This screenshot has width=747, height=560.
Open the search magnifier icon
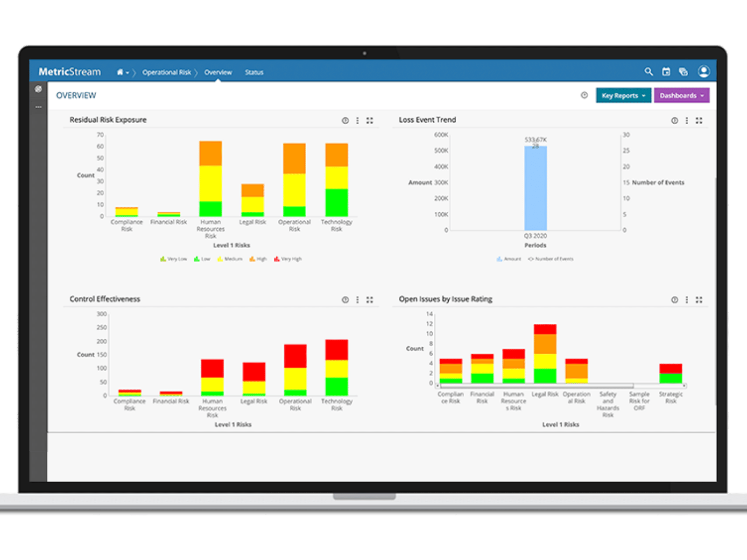coord(649,72)
